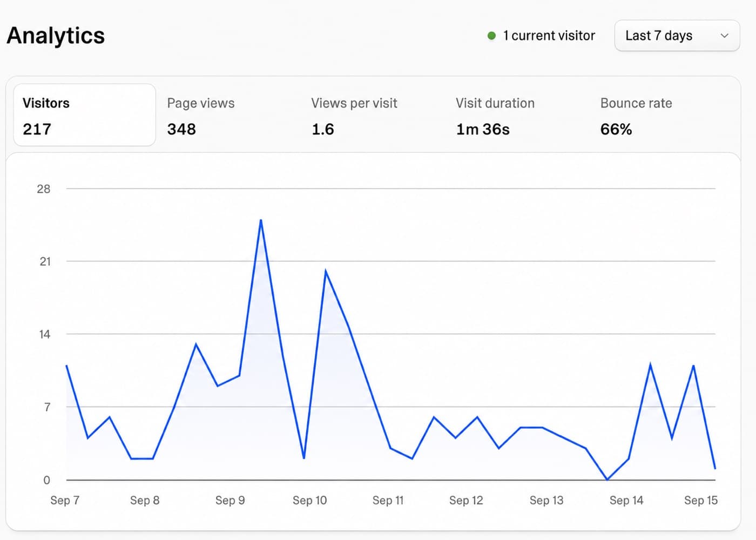Click the Sep 14 x-axis label
Viewport: 756px width, 540px height.
626,501
